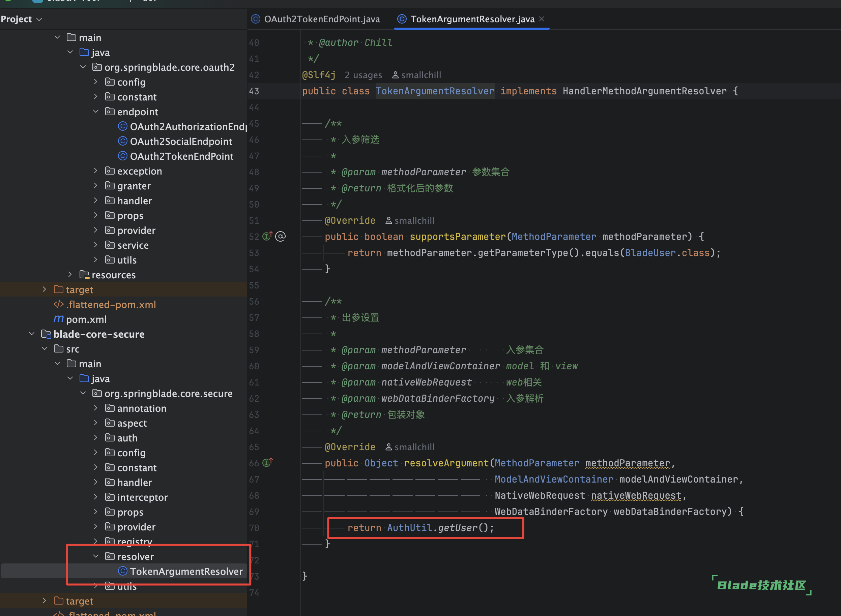
Task: Expand the service package
Action: 95,245
